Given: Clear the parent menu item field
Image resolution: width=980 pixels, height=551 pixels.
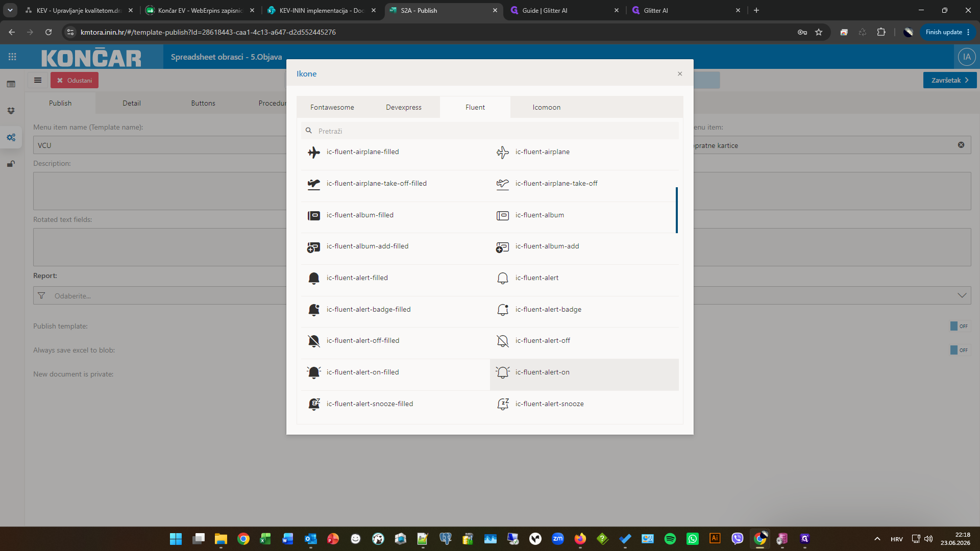Looking at the screenshot, I should pos(961,145).
